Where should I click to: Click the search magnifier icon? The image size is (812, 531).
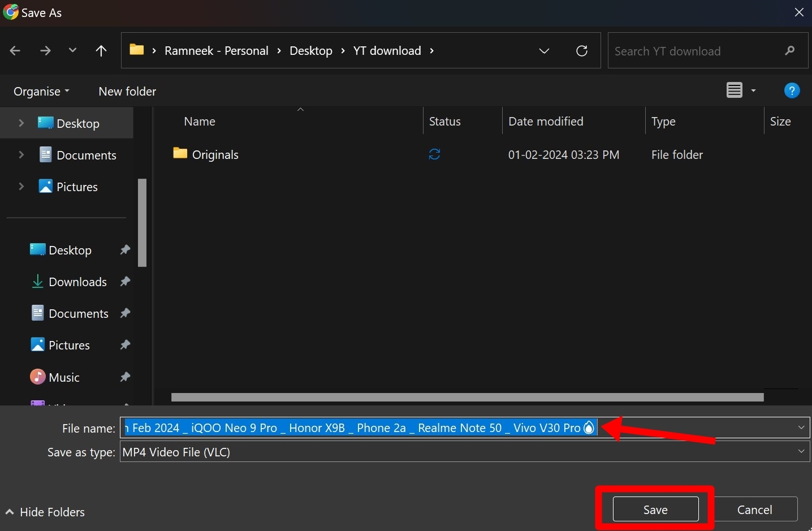pyautogui.click(x=790, y=51)
